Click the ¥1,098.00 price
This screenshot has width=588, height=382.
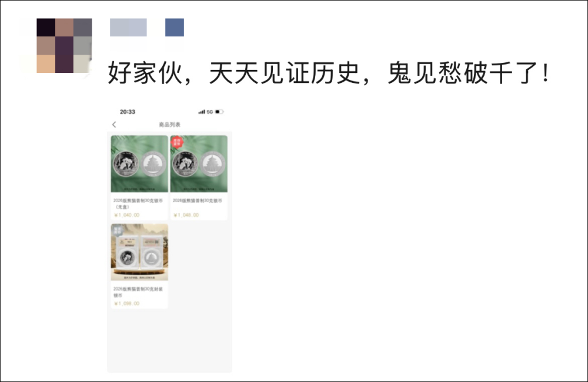126,303
